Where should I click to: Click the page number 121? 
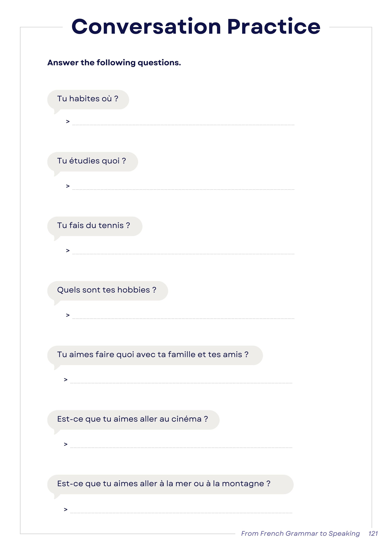[373, 533]
